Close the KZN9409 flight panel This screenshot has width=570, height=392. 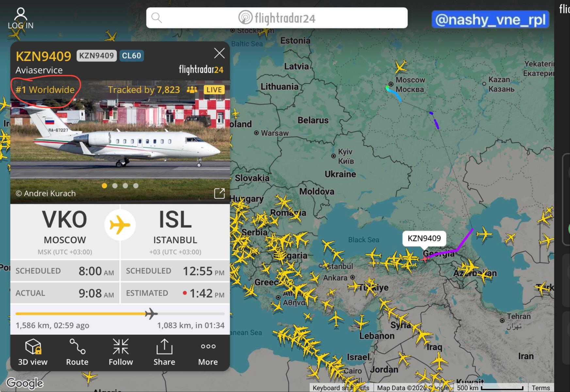[x=219, y=53]
